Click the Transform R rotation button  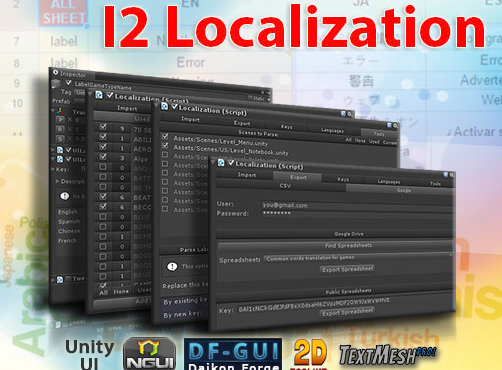point(60,129)
